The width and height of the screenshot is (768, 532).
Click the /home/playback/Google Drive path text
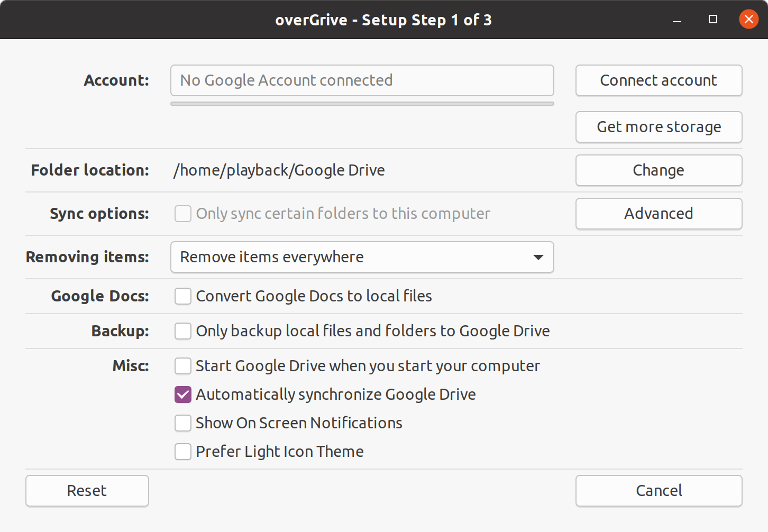click(279, 170)
